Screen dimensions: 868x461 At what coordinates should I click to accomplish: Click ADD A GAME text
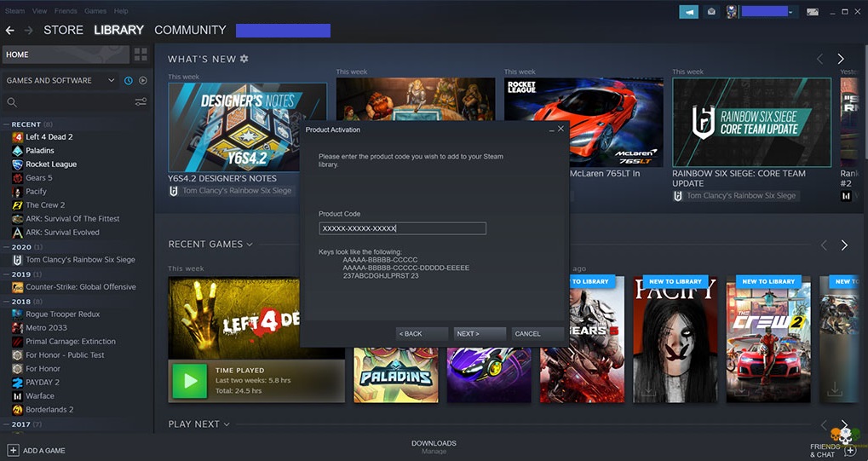coord(43,451)
